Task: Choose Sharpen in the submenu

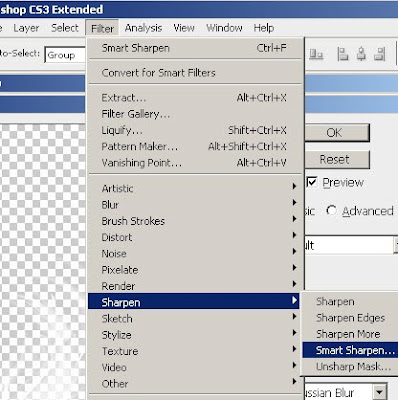Action: click(x=350, y=302)
